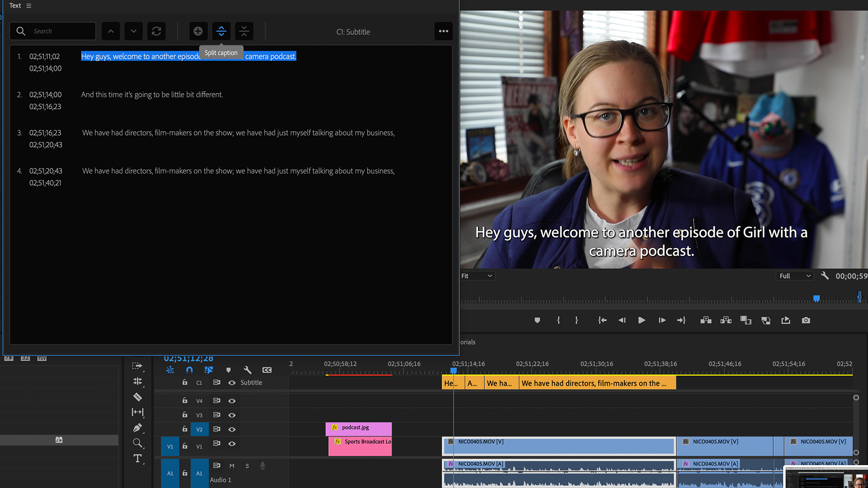Solo Audio 1 track with S button

[247, 466]
